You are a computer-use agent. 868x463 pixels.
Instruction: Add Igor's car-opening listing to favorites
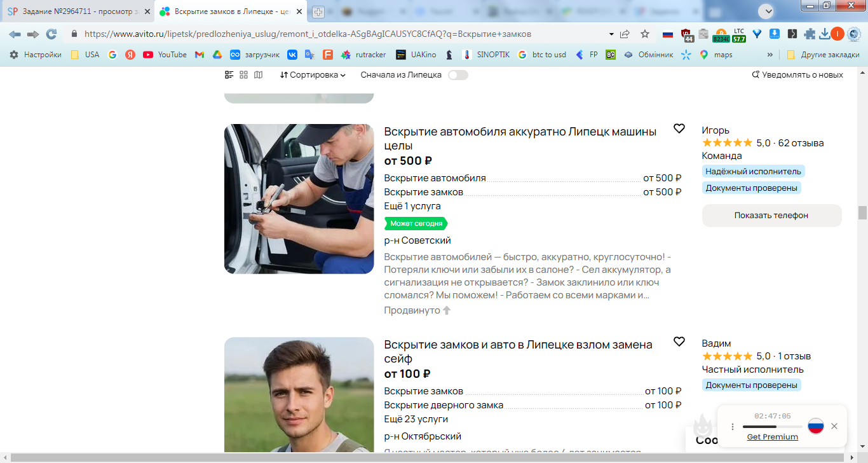(679, 129)
